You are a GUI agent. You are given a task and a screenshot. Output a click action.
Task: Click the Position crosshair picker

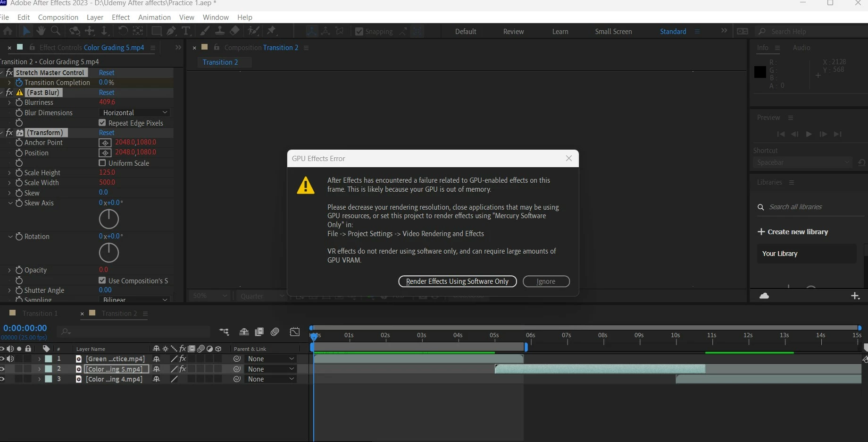105,153
